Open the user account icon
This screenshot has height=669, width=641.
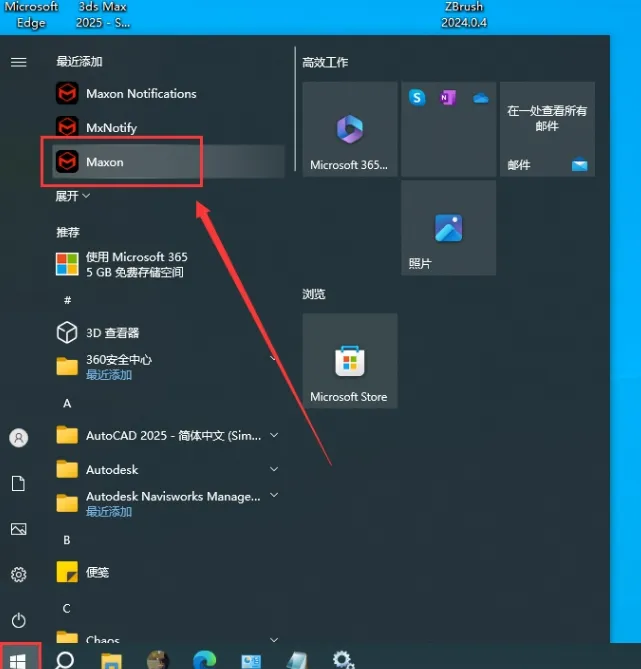[19, 438]
